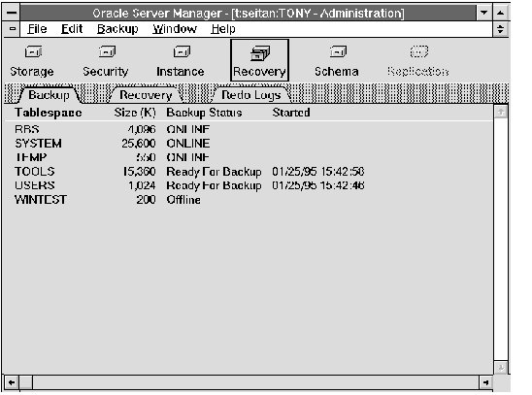This screenshot has width=532, height=395.
Task: Click the vertical scrollbar up arrow
Action: pos(501,112)
